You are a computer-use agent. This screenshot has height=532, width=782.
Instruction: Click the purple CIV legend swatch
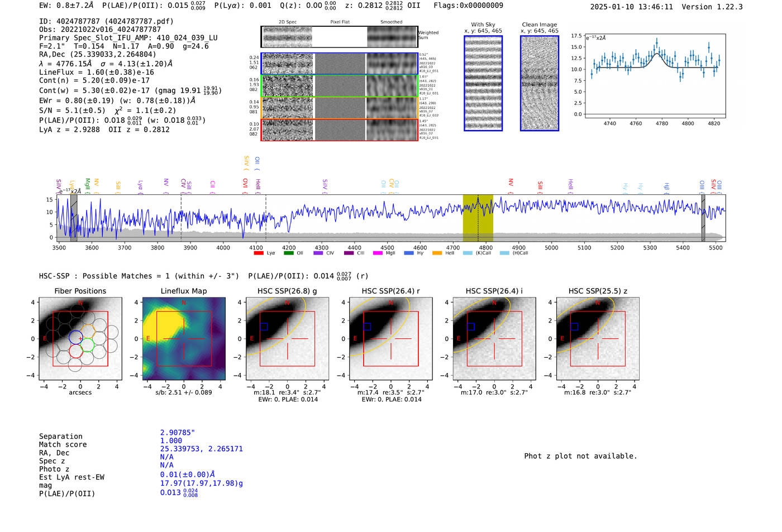pyautogui.click(x=318, y=253)
